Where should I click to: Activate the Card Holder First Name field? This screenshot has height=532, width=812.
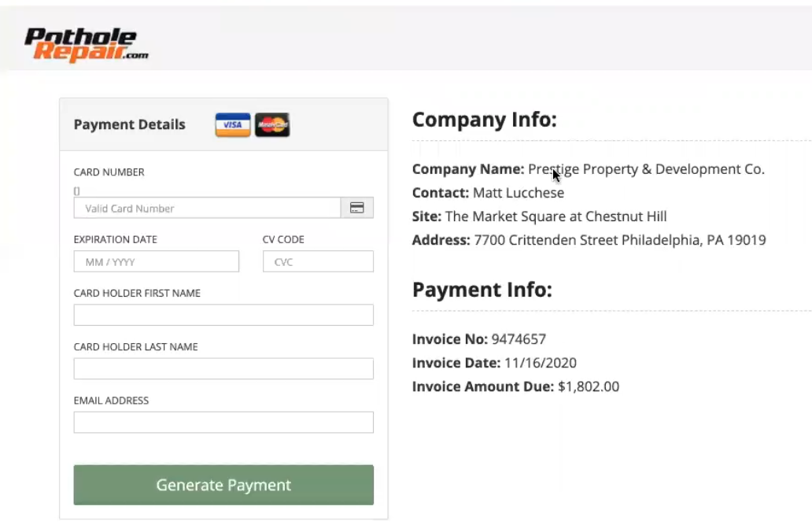coord(223,315)
